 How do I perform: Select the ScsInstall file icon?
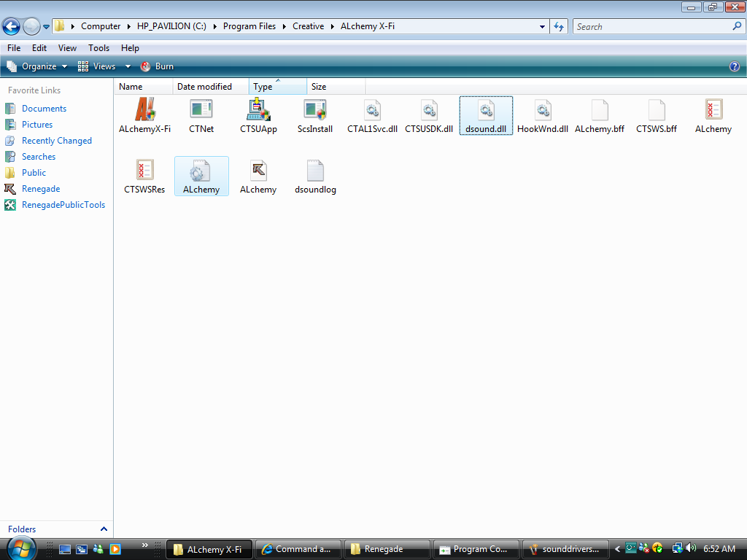pyautogui.click(x=315, y=110)
